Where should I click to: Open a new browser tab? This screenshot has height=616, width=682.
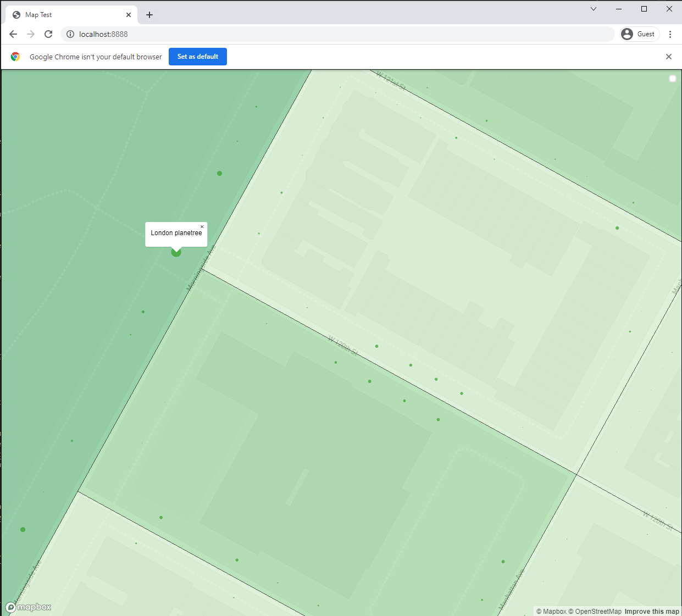149,15
